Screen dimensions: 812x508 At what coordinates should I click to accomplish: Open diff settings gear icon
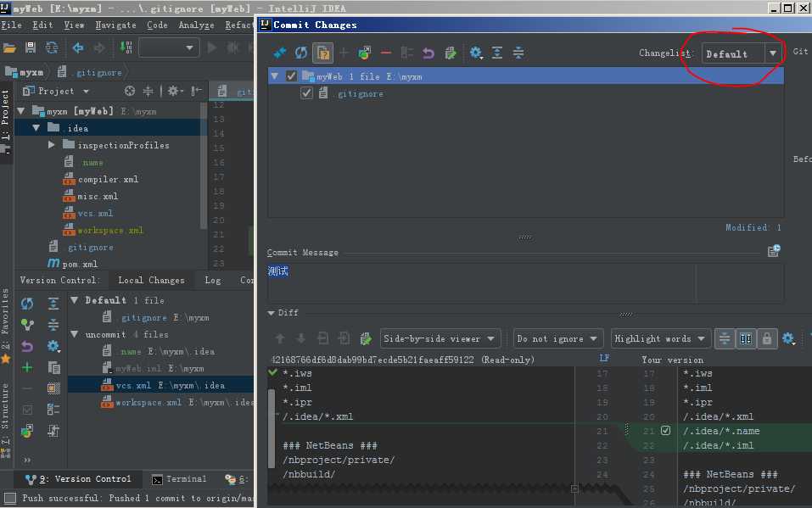pyautogui.click(x=788, y=338)
